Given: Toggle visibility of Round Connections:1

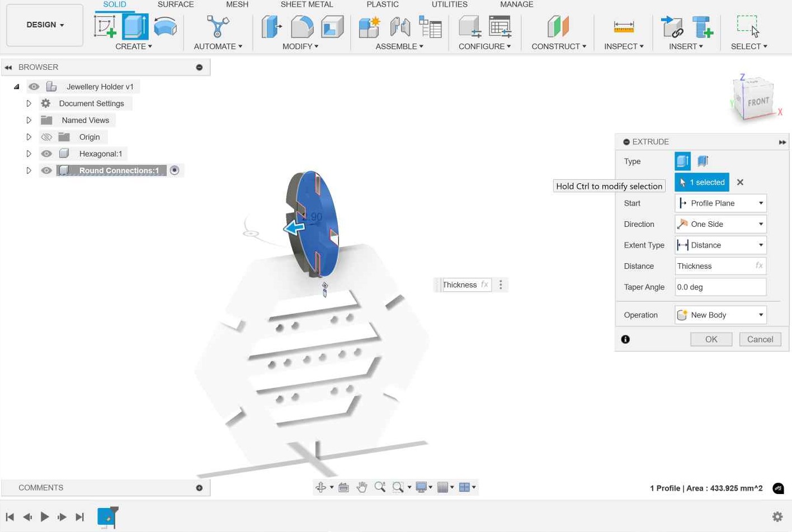Looking at the screenshot, I should [46, 170].
